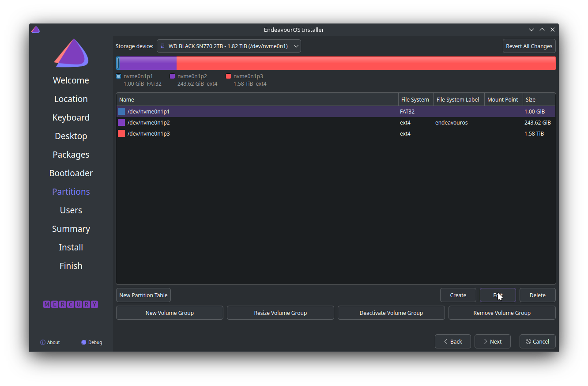Sort by the Size column header
The image size is (588, 386).
[x=539, y=99]
